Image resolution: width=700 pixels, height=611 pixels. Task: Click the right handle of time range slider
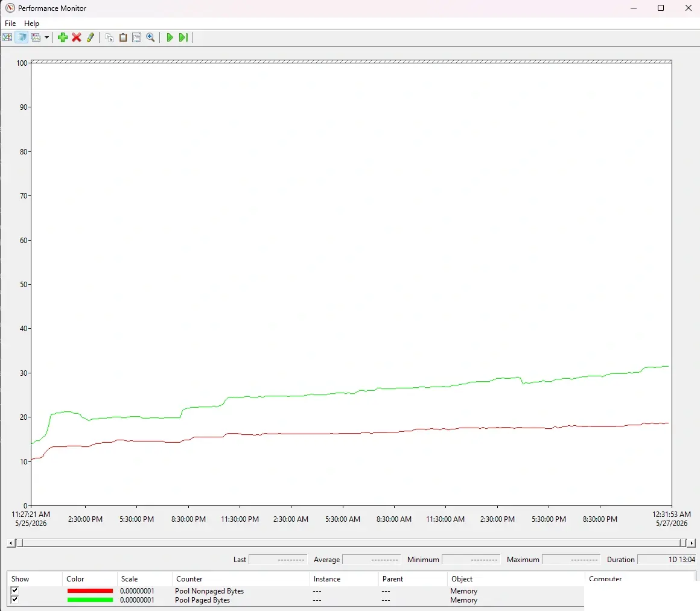click(682, 543)
